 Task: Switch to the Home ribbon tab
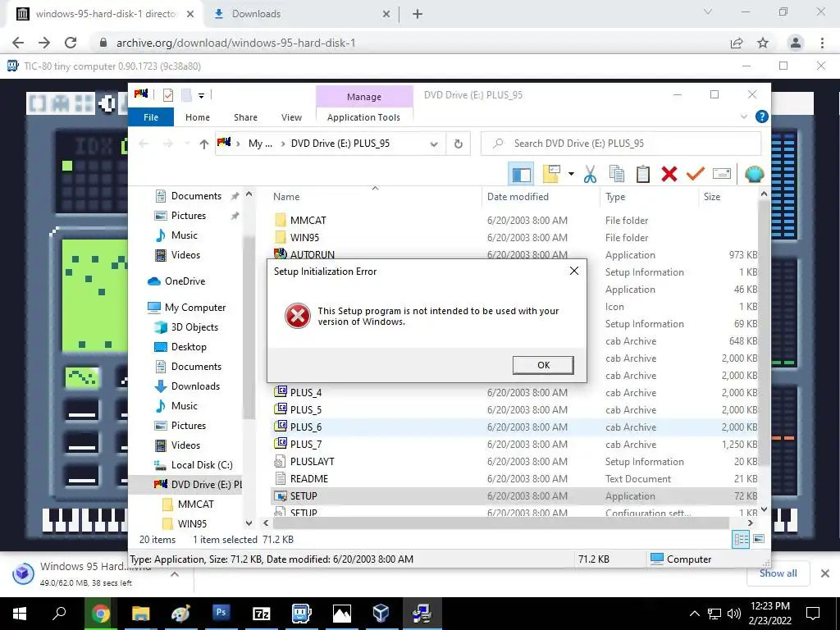tap(197, 117)
